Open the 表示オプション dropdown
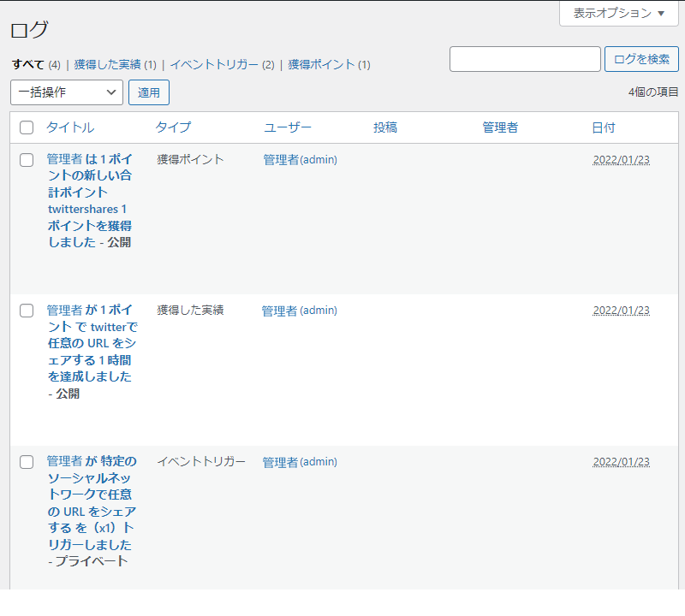Screen dimensions: 685x616 tap(618, 13)
